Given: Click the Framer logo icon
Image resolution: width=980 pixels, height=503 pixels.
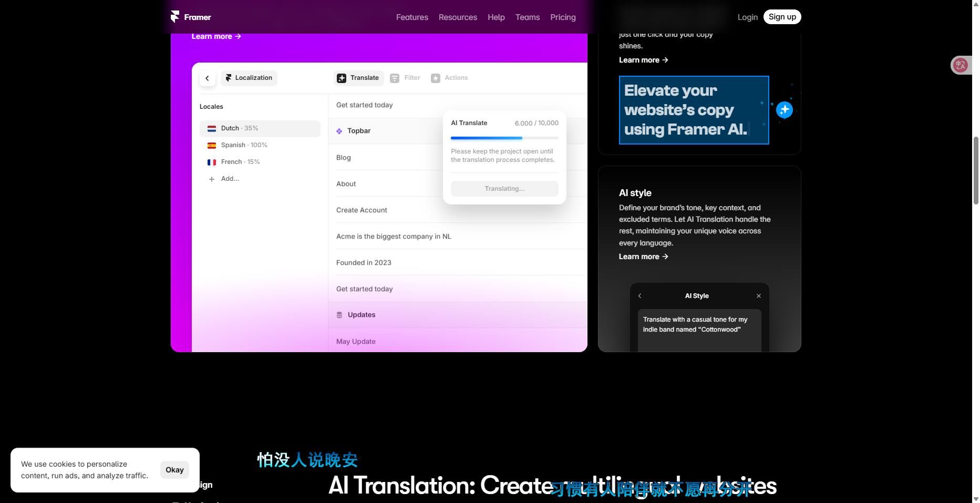Looking at the screenshot, I should [x=175, y=17].
